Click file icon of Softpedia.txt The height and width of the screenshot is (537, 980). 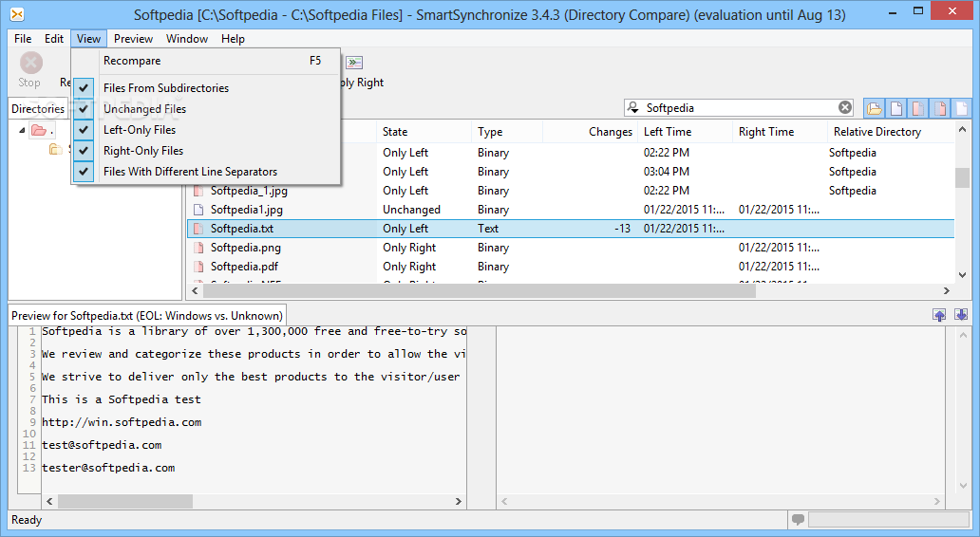tap(198, 229)
